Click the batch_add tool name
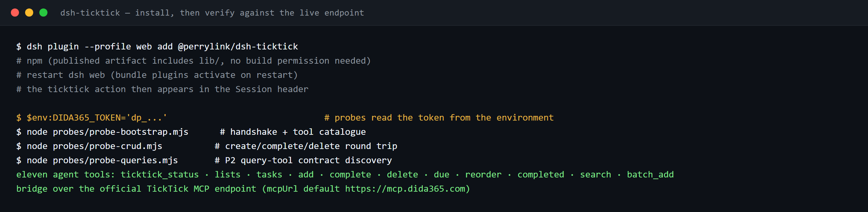This screenshot has height=212, width=868. pyautogui.click(x=650, y=174)
